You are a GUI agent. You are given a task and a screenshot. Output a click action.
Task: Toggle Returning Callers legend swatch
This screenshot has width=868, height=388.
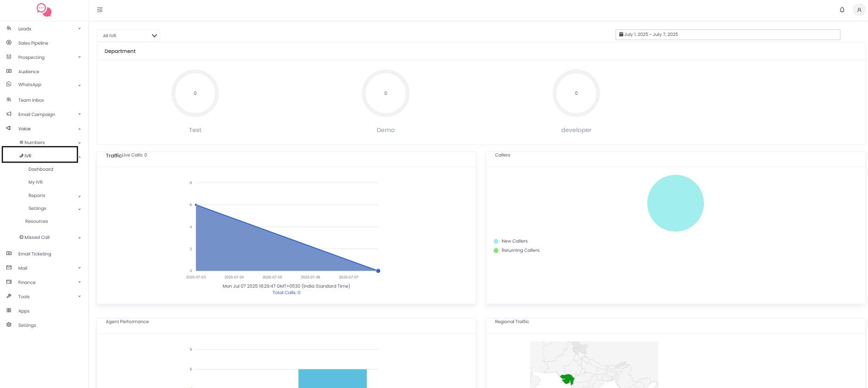click(x=496, y=251)
